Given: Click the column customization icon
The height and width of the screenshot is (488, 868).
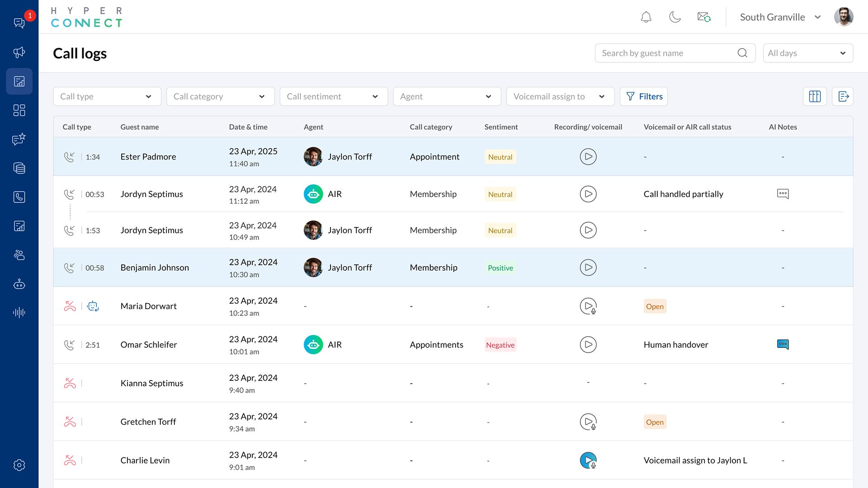Looking at the screenshot, I should (x=815, y=96).
